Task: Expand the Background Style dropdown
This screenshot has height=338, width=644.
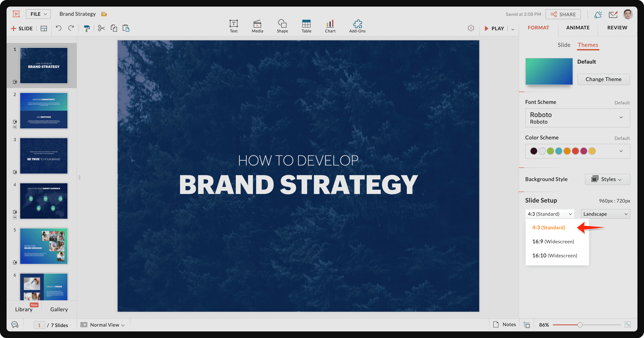Action: pyautogui.click(x=607, y=179)
